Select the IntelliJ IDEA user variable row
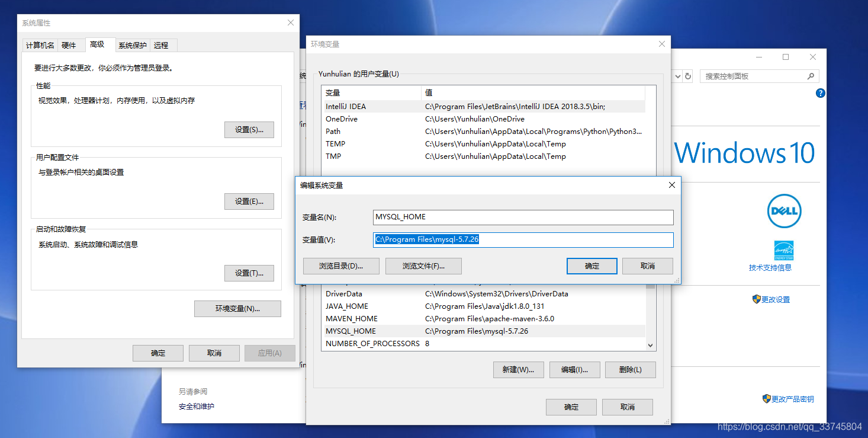 pos(484,107)
